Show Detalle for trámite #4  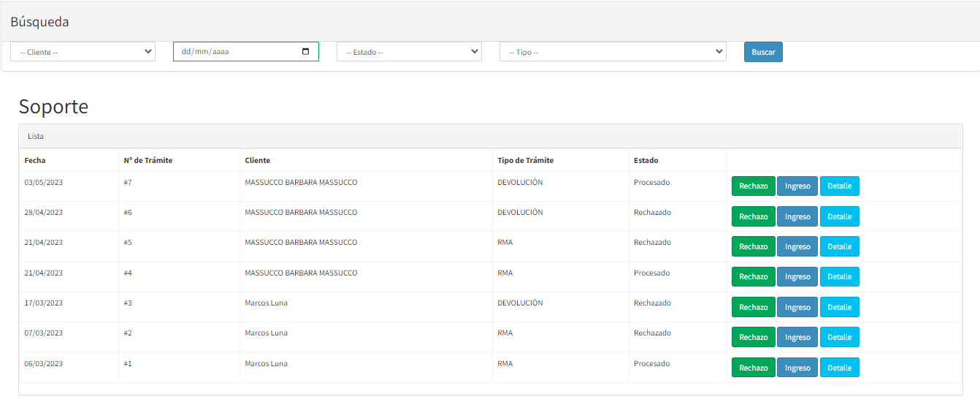tap(839, 277)
